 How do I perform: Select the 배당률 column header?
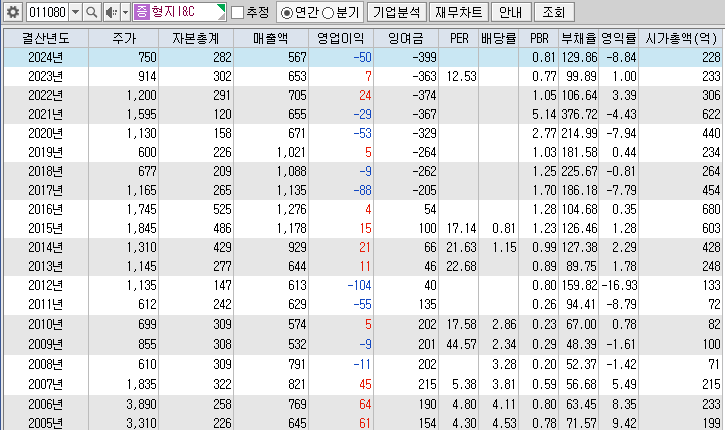tap(498, 38)
